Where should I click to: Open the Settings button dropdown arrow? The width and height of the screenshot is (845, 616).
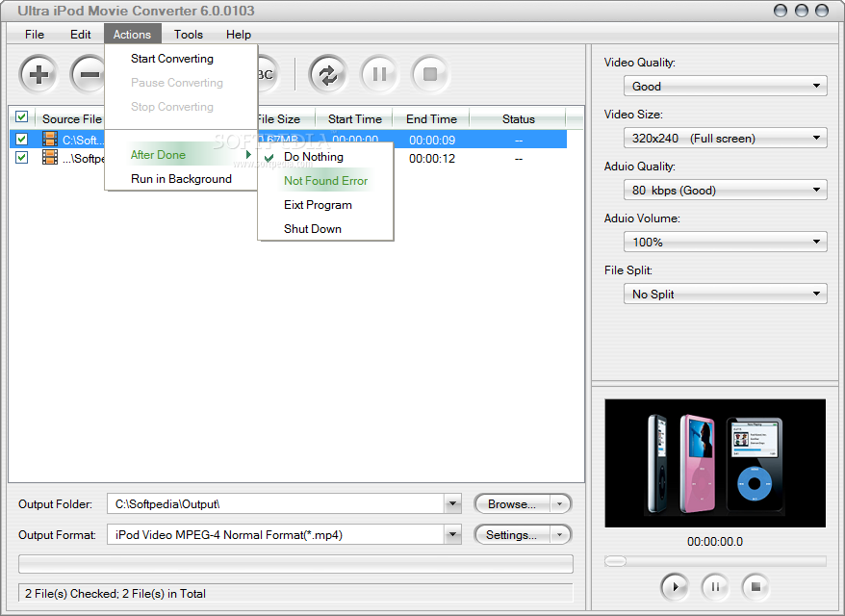click(560, 534)
